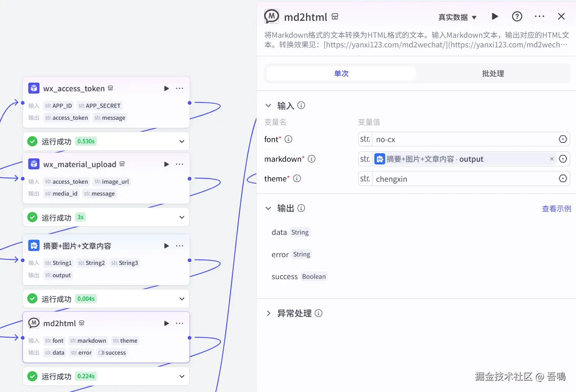Click the md2html panel header logo
Screen dimensions: 576x392
(271, 17)
